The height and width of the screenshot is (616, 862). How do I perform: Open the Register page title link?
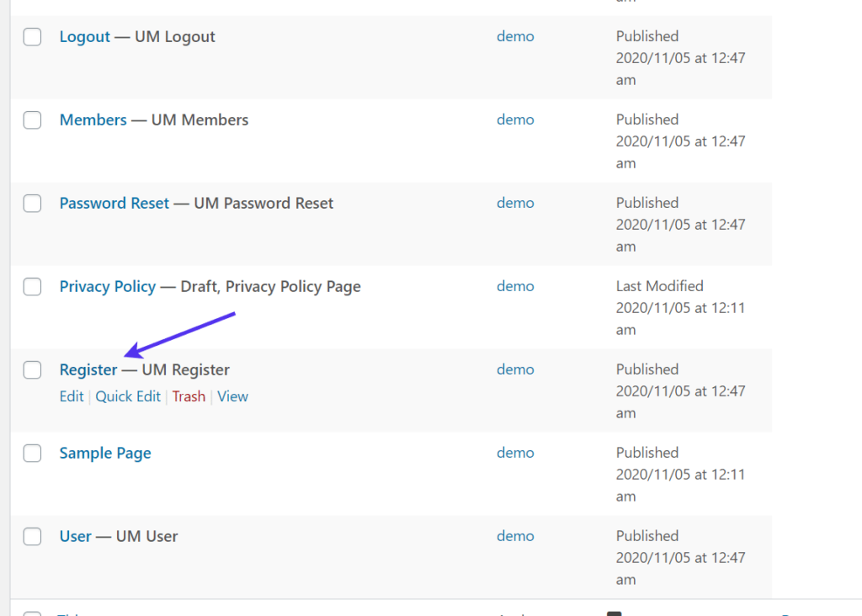point(88,369)
